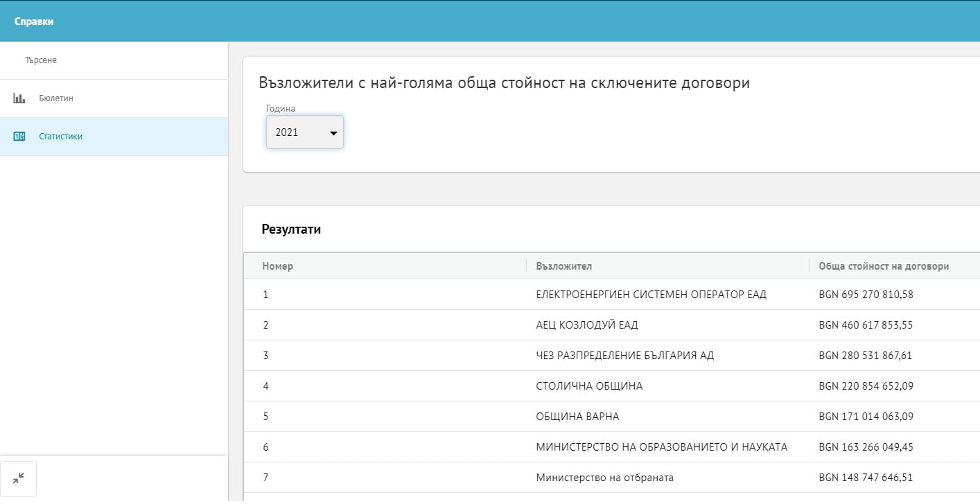This screenshot has height=504, width=980.
Task: Click the Статистики sidebar icon
Action: pyautogui.click(x=19, y=137)
